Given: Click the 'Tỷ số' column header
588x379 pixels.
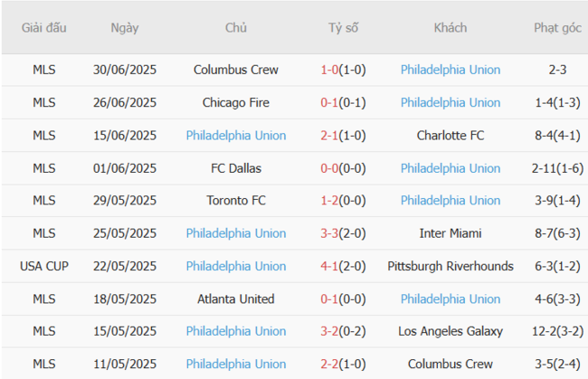Looking at the screenshot, I should [343, 27].
